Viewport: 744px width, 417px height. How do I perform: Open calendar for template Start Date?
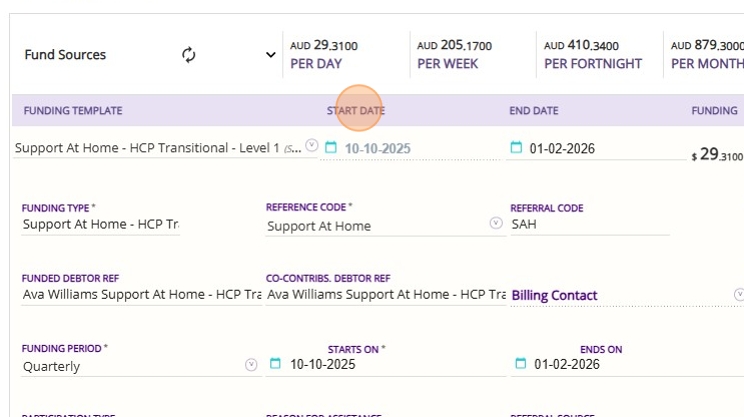click(x=331, y=148)
